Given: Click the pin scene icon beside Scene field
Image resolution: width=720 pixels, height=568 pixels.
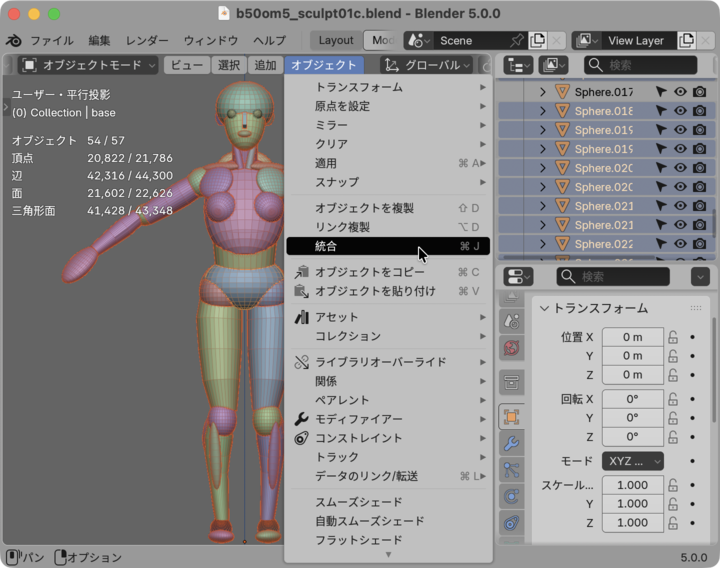Looking at the screenshot, I should [x=517, y=40].
